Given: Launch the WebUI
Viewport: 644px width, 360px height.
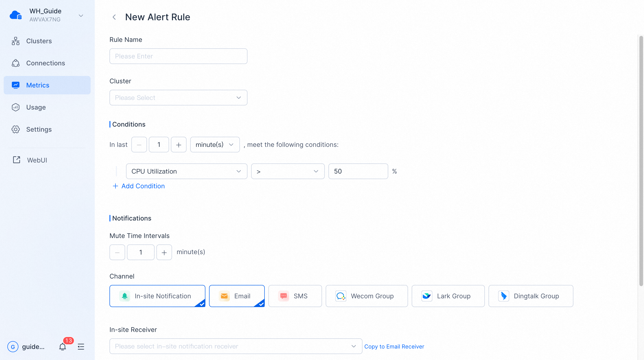Looking at the screenshot, I should [37, 160].
